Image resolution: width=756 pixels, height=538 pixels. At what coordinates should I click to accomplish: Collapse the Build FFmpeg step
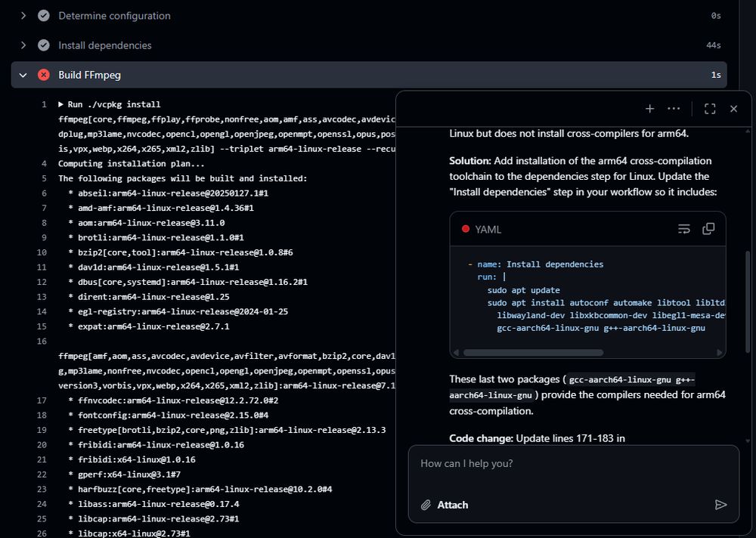point(23,76)
